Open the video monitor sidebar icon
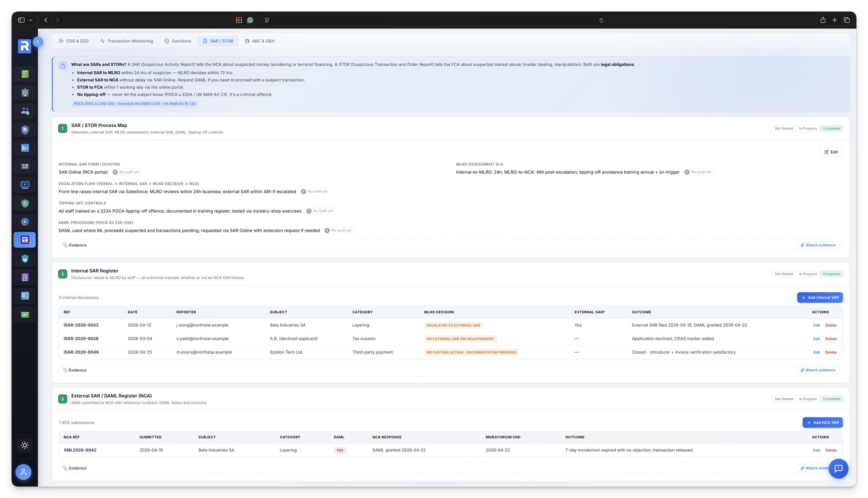 coord(25,185)
